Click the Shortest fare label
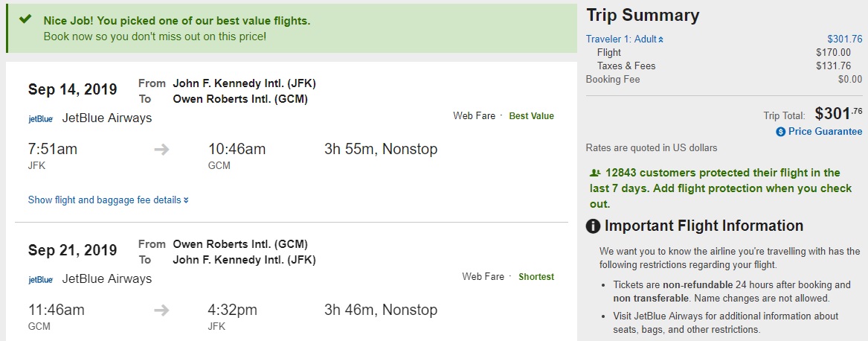Image resolution: width=868 pixels, height=341 pixels. [x=536, y=277]
